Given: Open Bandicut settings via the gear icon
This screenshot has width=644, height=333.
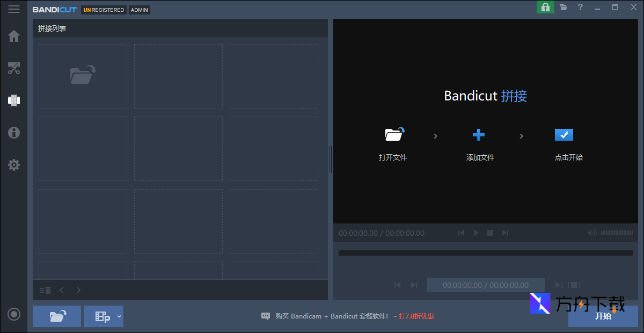Looking at the screenshot, I should point(13,165).
